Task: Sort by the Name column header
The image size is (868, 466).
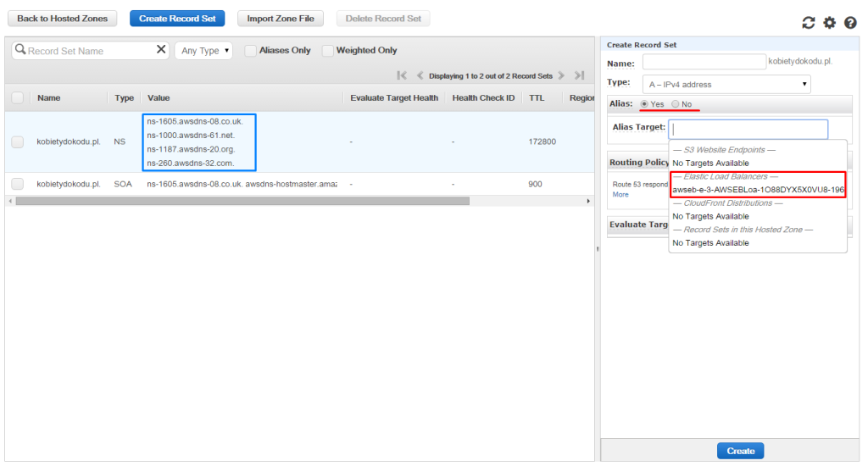Action: point(48,98)
